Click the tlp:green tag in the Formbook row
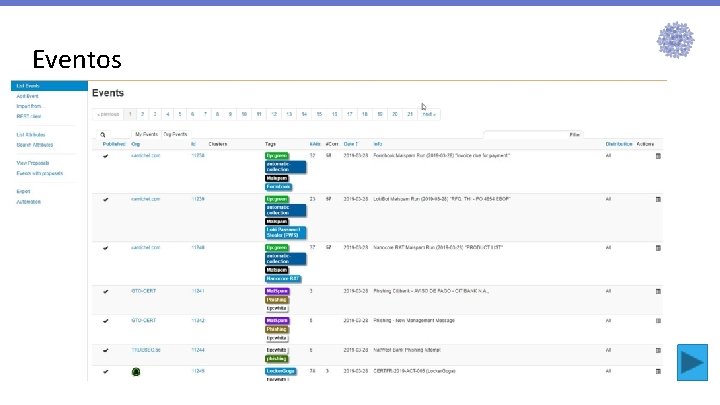This screenshot has width=720, height=405. point(277,156)
